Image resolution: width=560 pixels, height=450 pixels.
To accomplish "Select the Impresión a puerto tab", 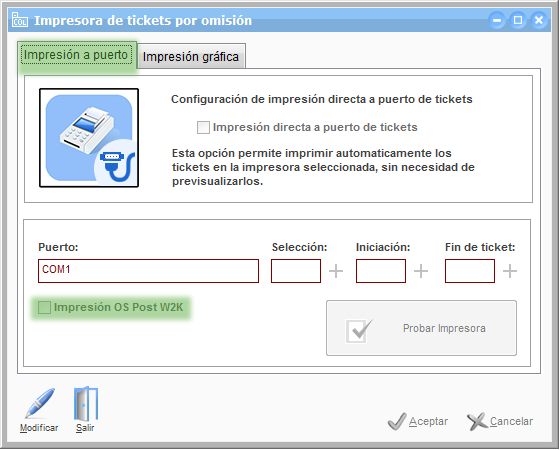I will coord(76,55).
